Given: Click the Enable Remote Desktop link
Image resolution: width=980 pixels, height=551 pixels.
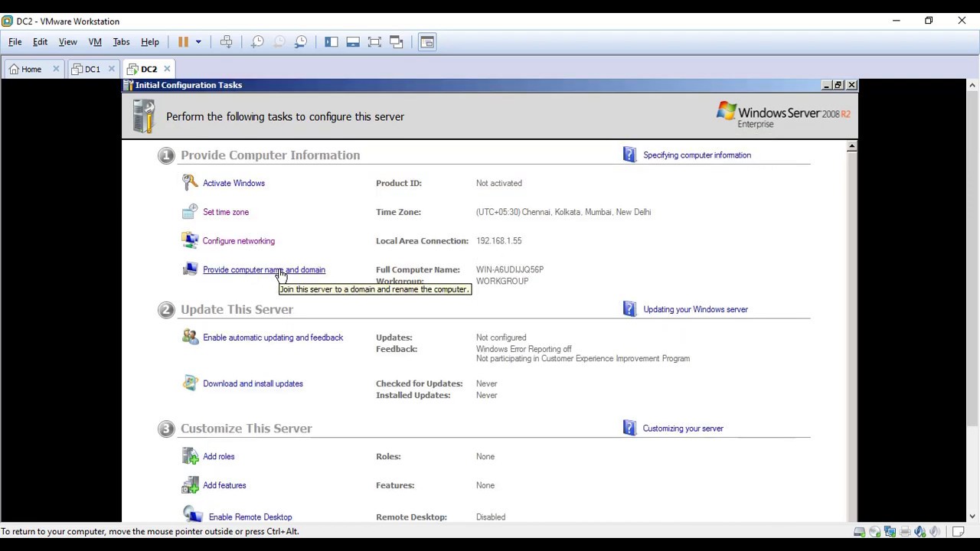Looking at the screenshot, I should (250, 517).
